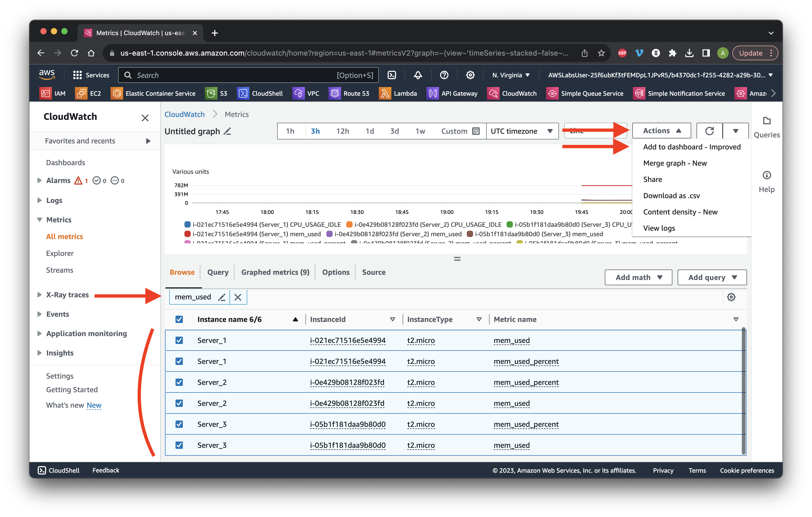The width and height of the screenshot is (812, 517).
Task: Select Download as .csv from Actions
Action: pyautogui.click(x=671, y=196)
